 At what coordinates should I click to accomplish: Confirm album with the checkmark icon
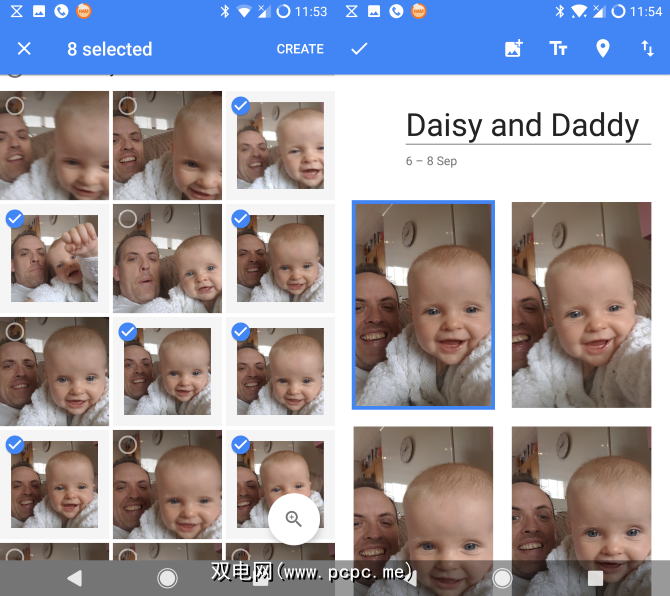click(359, 49)
